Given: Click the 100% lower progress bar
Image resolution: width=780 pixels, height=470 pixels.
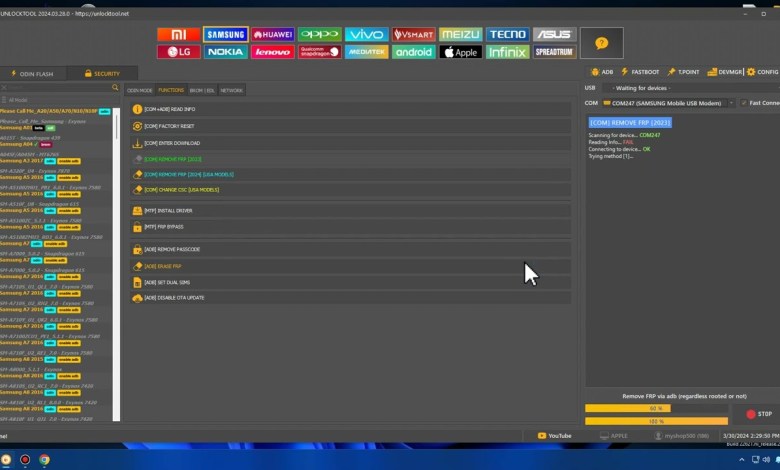Looking at the screenshot, I should (656, 421).
